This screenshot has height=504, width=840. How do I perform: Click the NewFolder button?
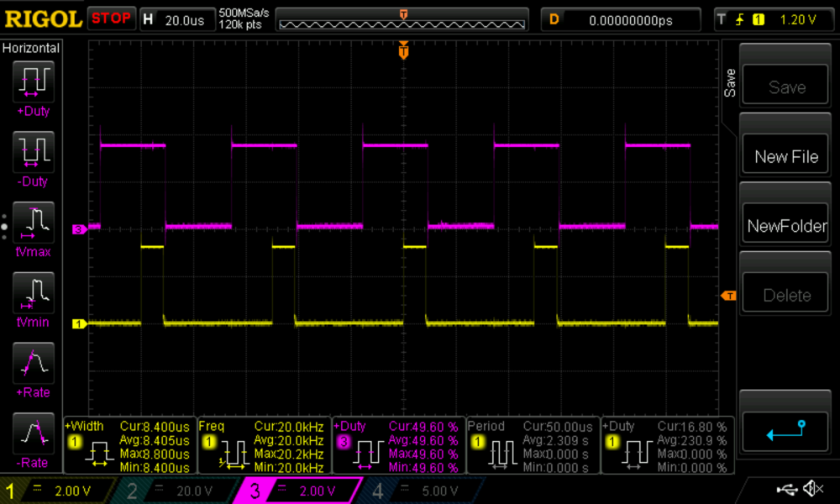point(785,225)
